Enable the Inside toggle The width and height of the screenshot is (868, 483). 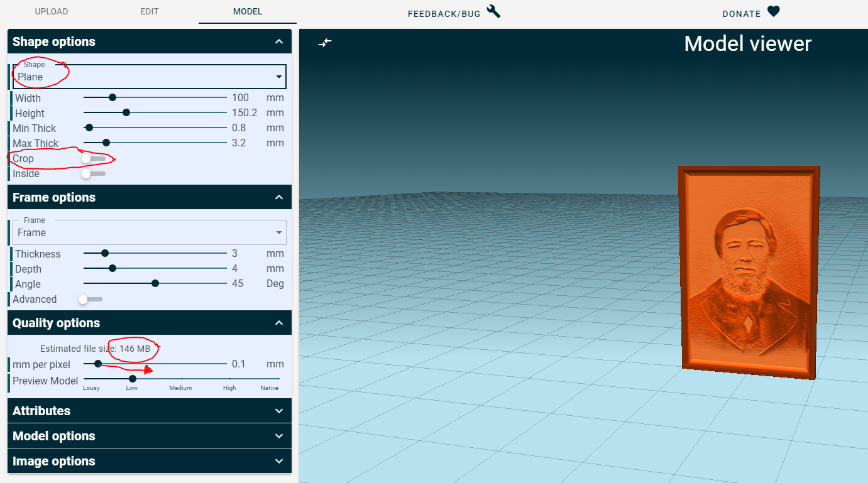tap(94, 174)
